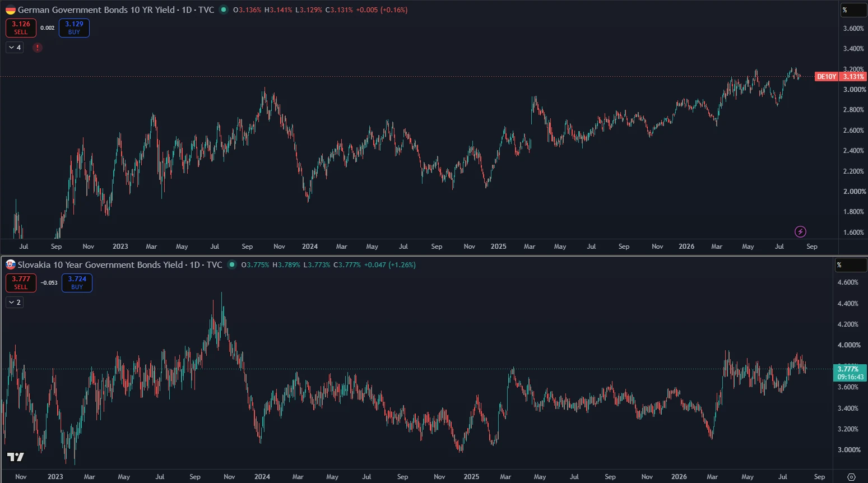Screen dimensions: 868x483
Task: Click the 1.600% level on German price scale
Action: tap(854, 233)
